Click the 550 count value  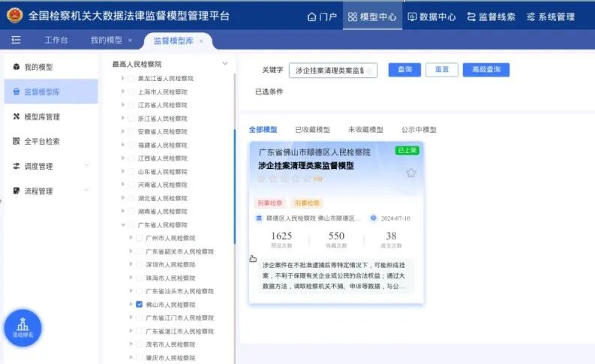[x=336, y=236]
